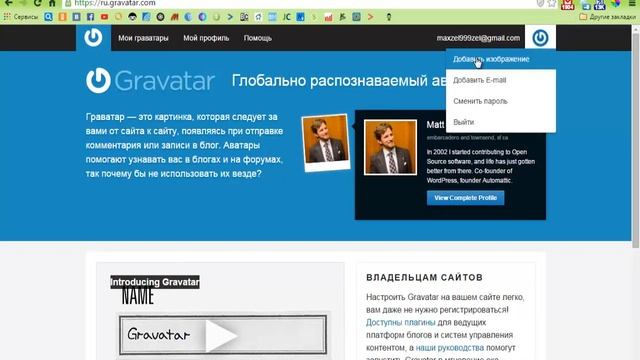The image size is (640, 360).
Task: Click the profile card portrait photo
Action: click(x=390, y=147)
